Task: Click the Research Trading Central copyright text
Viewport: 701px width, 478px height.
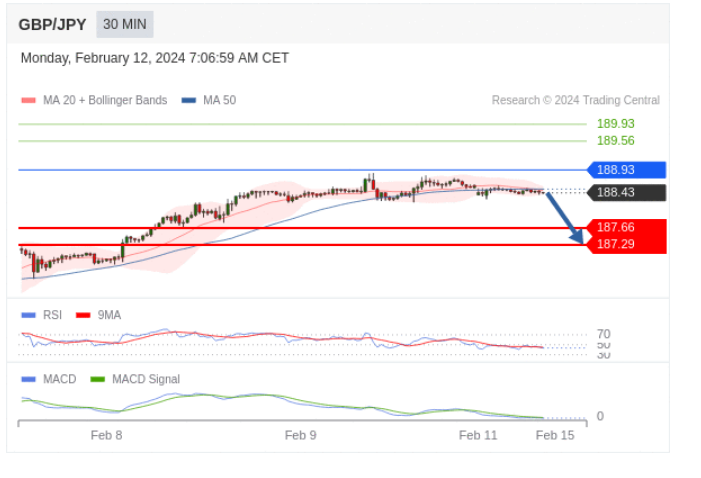Action: [x=576, y=100]
